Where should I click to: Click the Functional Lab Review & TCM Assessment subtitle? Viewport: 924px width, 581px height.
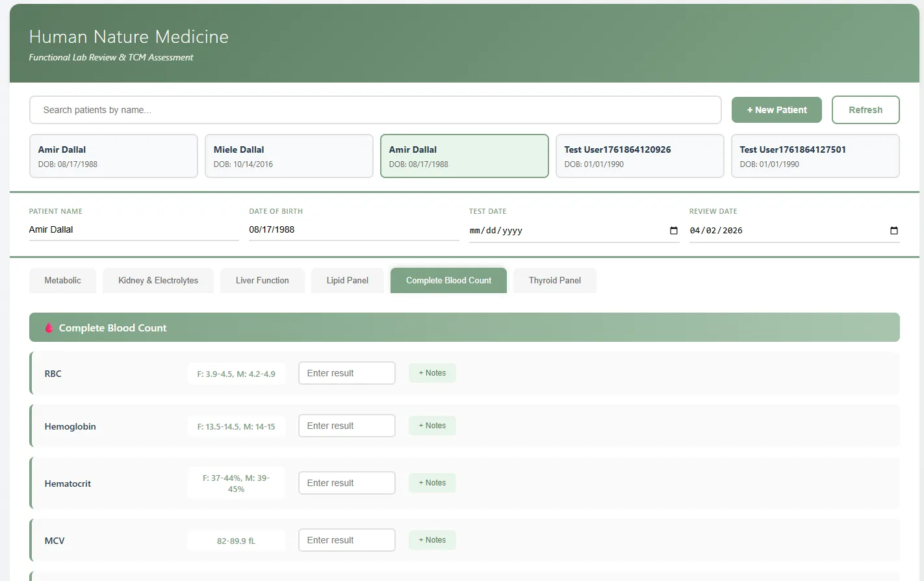pyautogui.click(x=111, y=57)
